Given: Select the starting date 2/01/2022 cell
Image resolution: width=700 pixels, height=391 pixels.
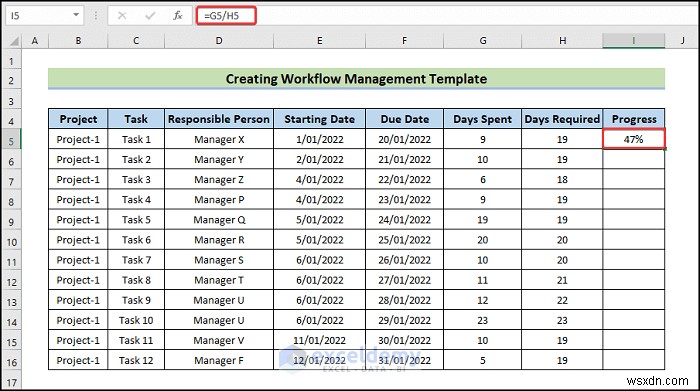Looking at the screenshot, I should 320,159.
